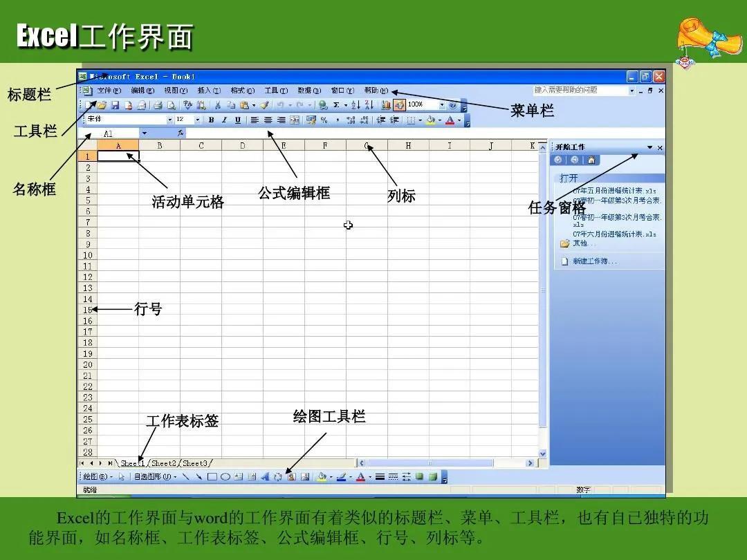Screen dimensions: 747x560
Task: Open the 绘图 draw menu dropdown
Action: click(98, 476)
